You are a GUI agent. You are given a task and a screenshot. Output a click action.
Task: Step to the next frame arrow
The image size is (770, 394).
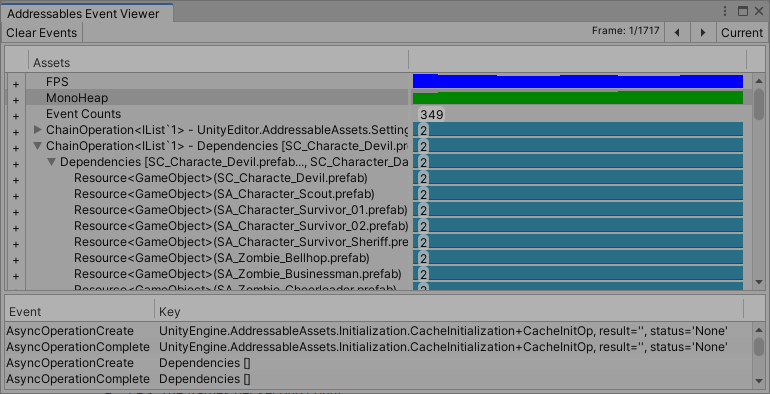point(703,33)
